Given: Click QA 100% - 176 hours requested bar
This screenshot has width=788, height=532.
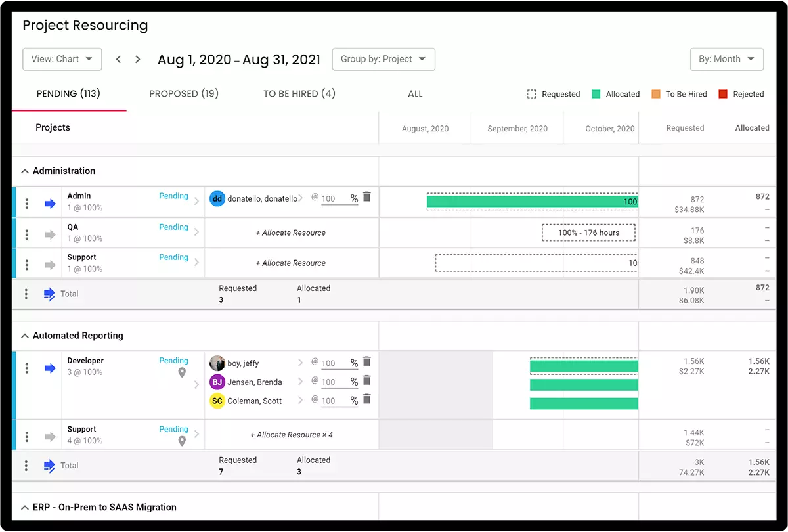Looking at the screenshot, I should pyautogui.click(x=589, y=233).
